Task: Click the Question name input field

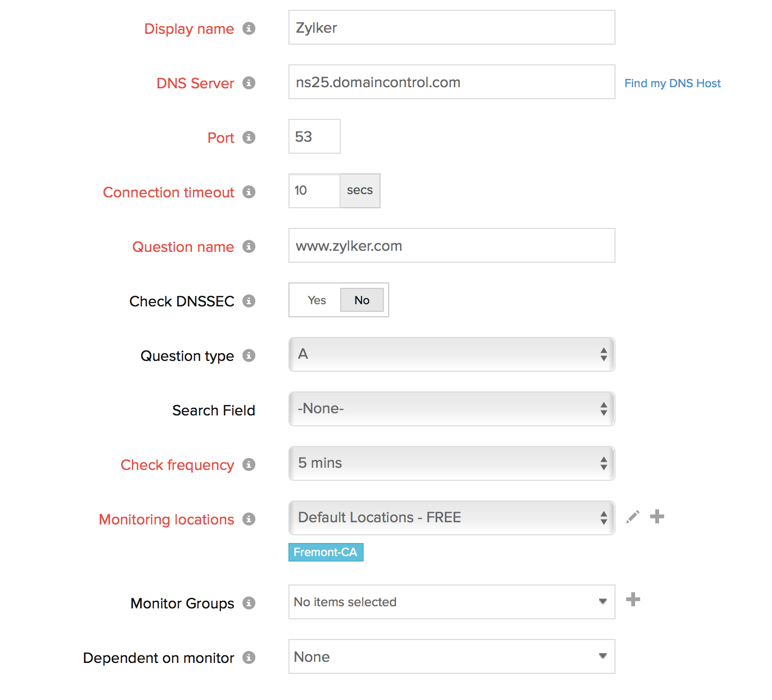Action: [451, 245]
